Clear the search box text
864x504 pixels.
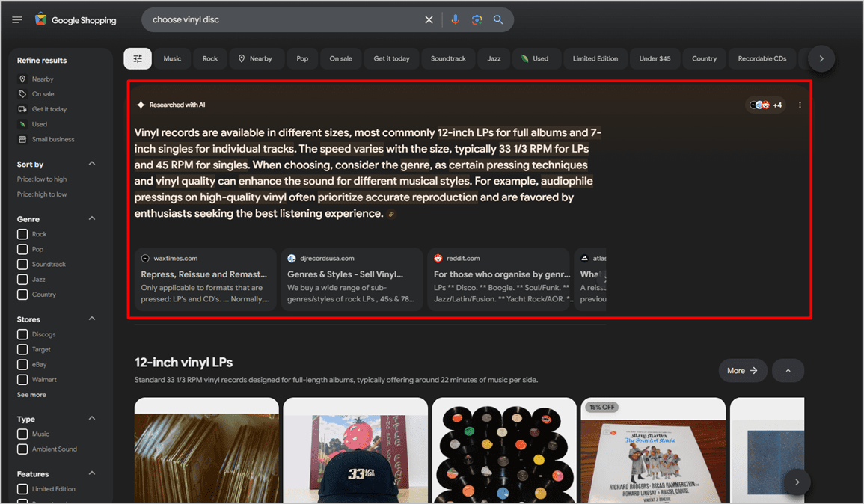[x=429, y=20]
